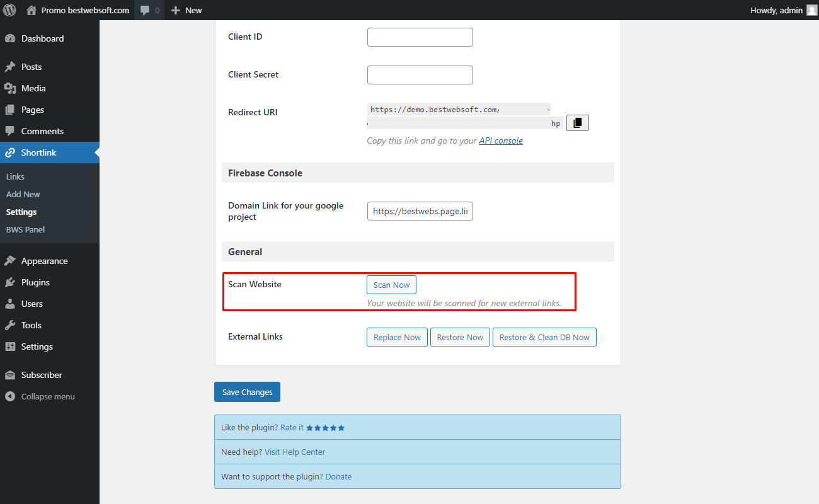Click the home icon beside Promo bestwebsoft.com
819x504 pixels.
click(31, 10)
